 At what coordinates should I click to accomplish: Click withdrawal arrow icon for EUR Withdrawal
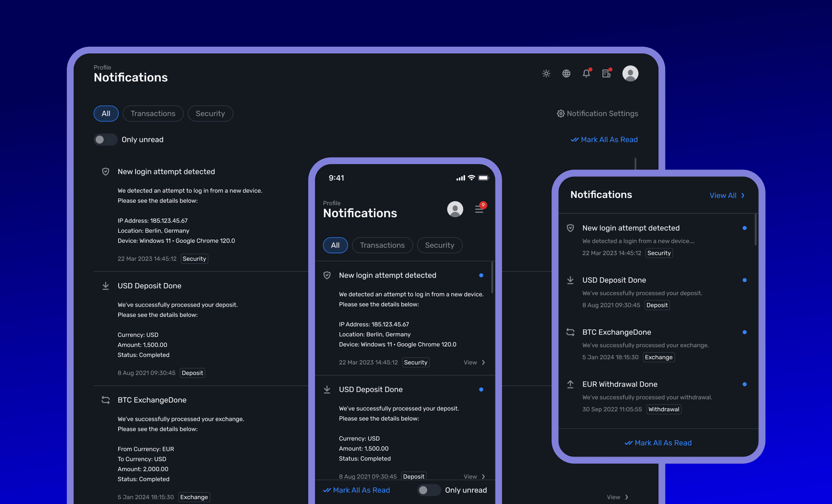coord(570,384)
